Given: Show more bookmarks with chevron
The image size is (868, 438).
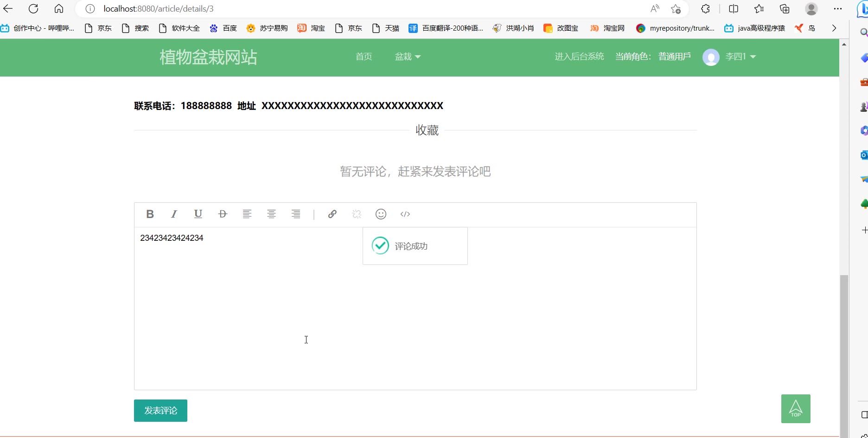Looking at the screenshot, I should pos(834,28).
